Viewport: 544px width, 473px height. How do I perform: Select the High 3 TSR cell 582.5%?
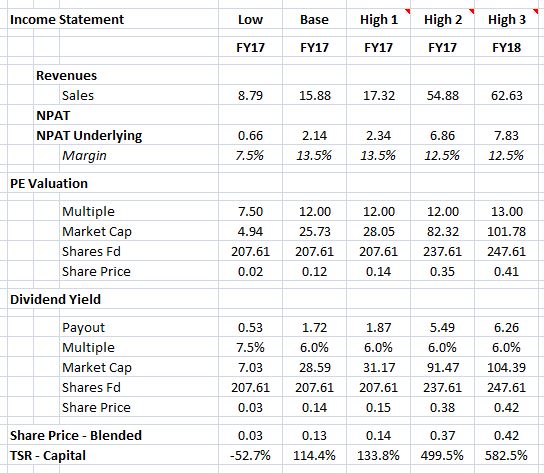tap(507, 455)
